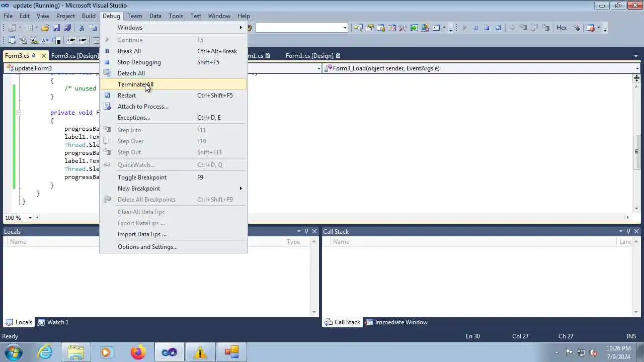Click the Decrease Indent icon in the text editor toolbar
This screenshot has width=644, height=362.
(x=71, y=40)
